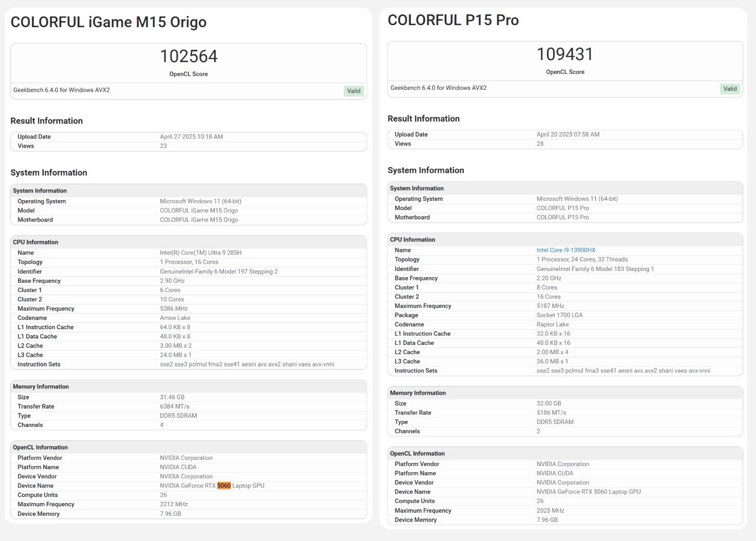
Task: Click the Arrow Lake codename value
Action: tap(175, 318)
